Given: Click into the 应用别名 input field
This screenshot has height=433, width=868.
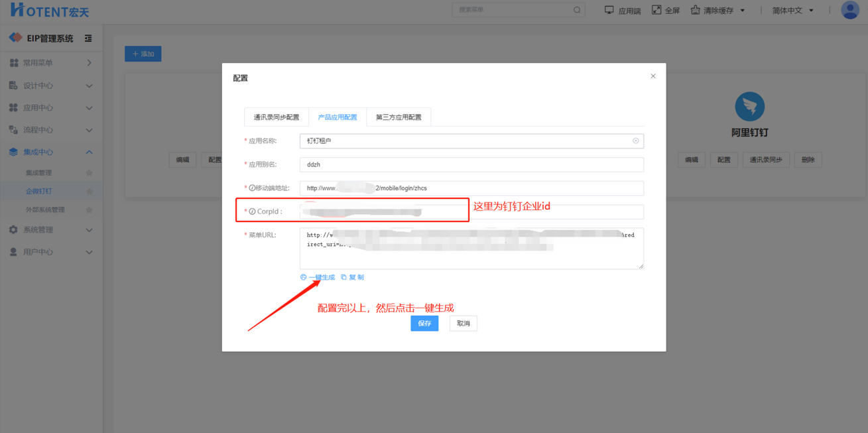Looking at the screenshot, I should [x=471, y=164].
